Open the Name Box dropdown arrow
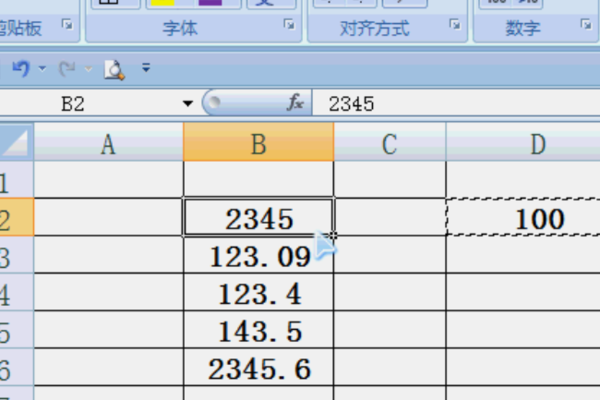Image resolution: width=600 pixels, height=400 pixels. pyautogui.click(x=188, y=103)
